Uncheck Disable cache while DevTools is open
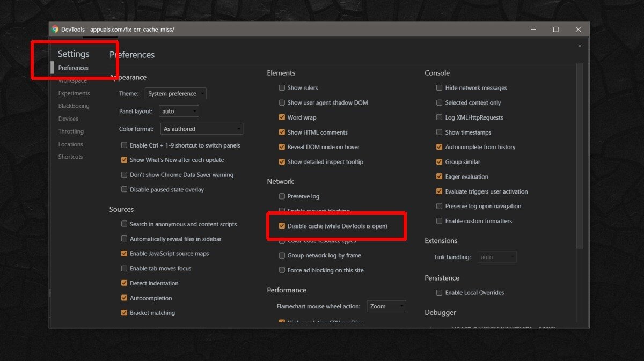 [282, 225]
